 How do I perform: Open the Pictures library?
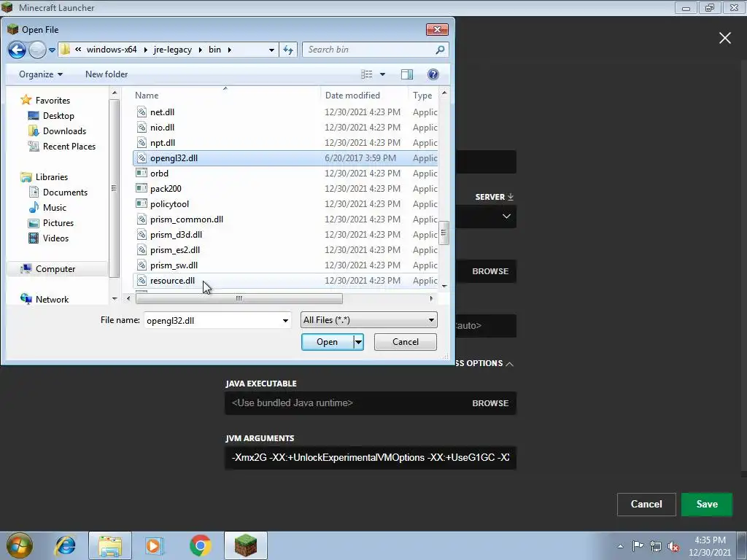pos(58,223)
